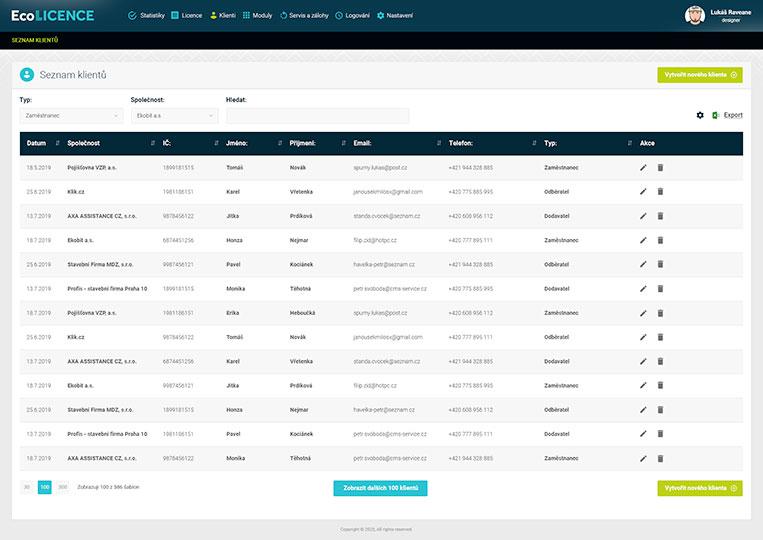
Task: Click the Hledat search input field
Action: coord(317,116)
